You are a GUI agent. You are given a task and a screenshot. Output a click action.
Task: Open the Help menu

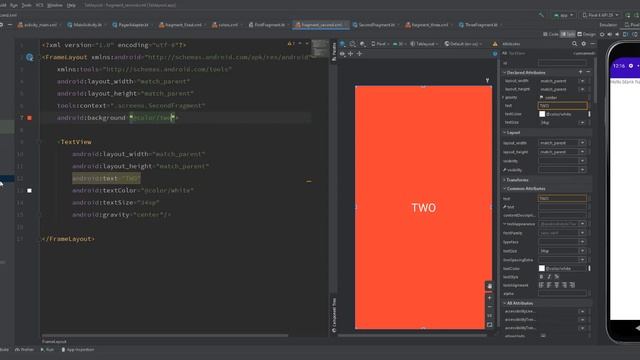click(x=71, y=5)
